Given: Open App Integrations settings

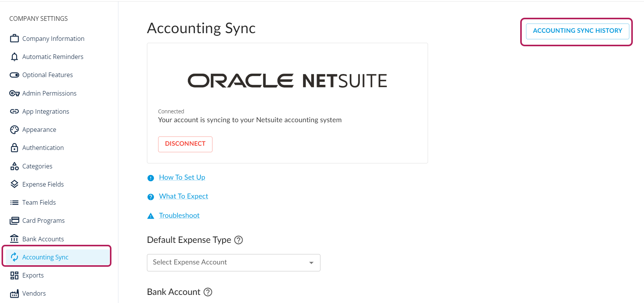Looking at the screenshot, I should 46,111.
